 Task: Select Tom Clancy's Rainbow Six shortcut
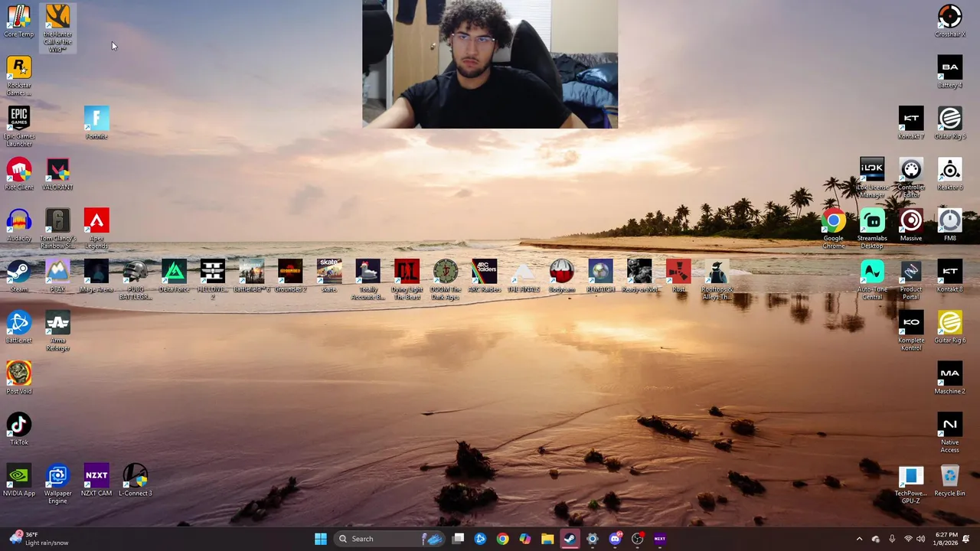(57, 229)
